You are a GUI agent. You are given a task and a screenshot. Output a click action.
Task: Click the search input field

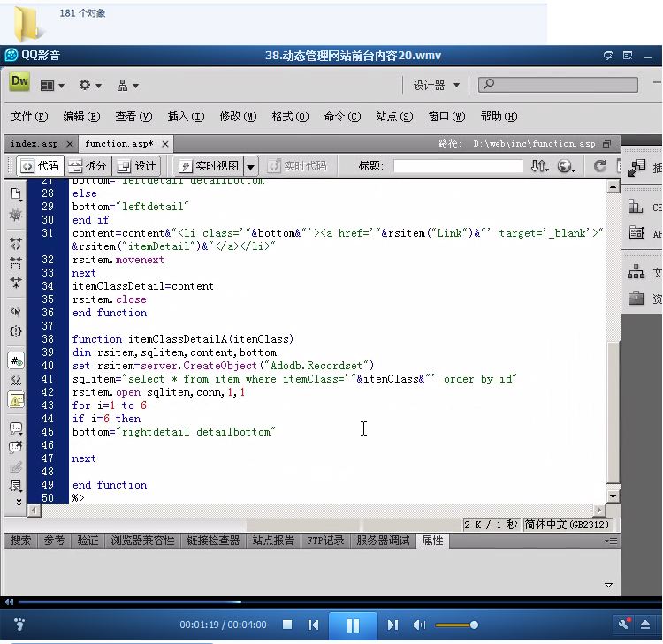(558, 85)
